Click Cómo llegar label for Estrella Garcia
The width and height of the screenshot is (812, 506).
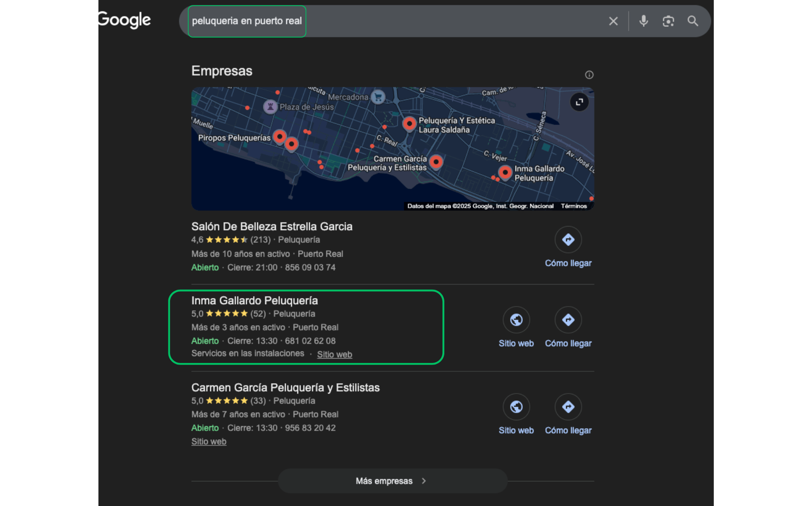click(568, 263)
